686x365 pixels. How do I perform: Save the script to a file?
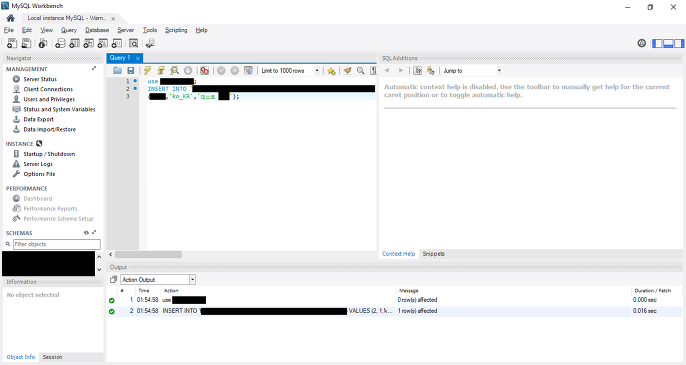pos(130,70)
